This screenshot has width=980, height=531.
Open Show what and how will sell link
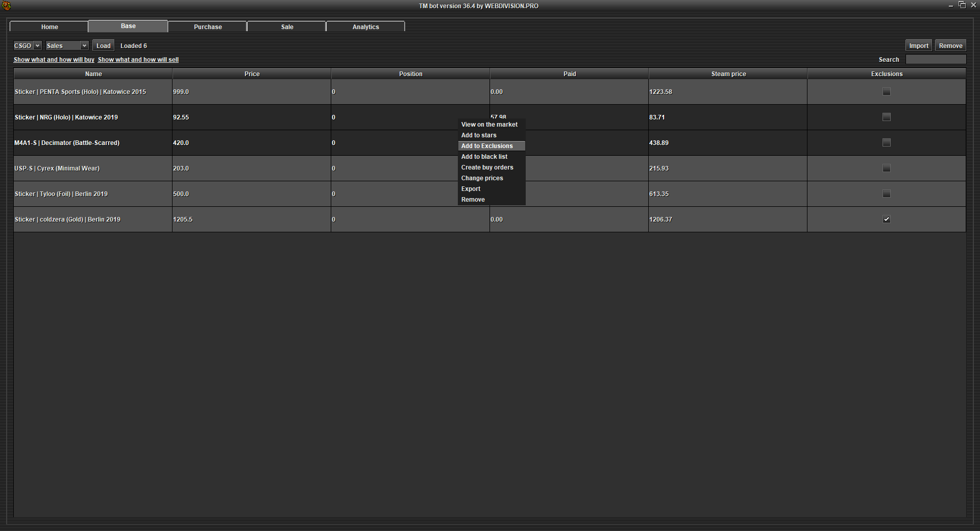[x=138, y=60]
